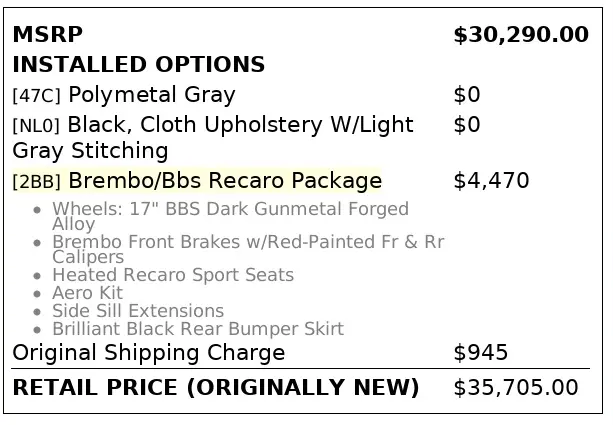The width and height of the screenshot is (613, 425).
Task: Click the Side Sill Extensions item
Action: (138, 311)
